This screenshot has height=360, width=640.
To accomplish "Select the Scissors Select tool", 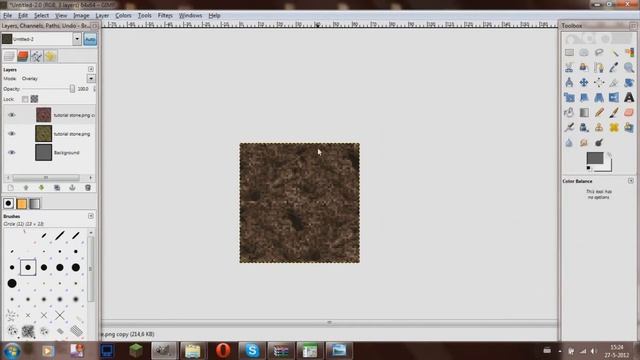I will pos(569,67).
